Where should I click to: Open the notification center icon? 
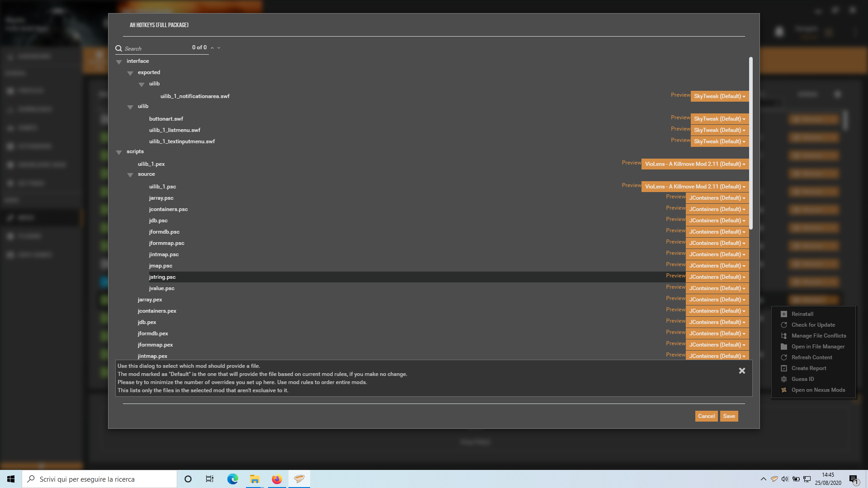point(854,479)
